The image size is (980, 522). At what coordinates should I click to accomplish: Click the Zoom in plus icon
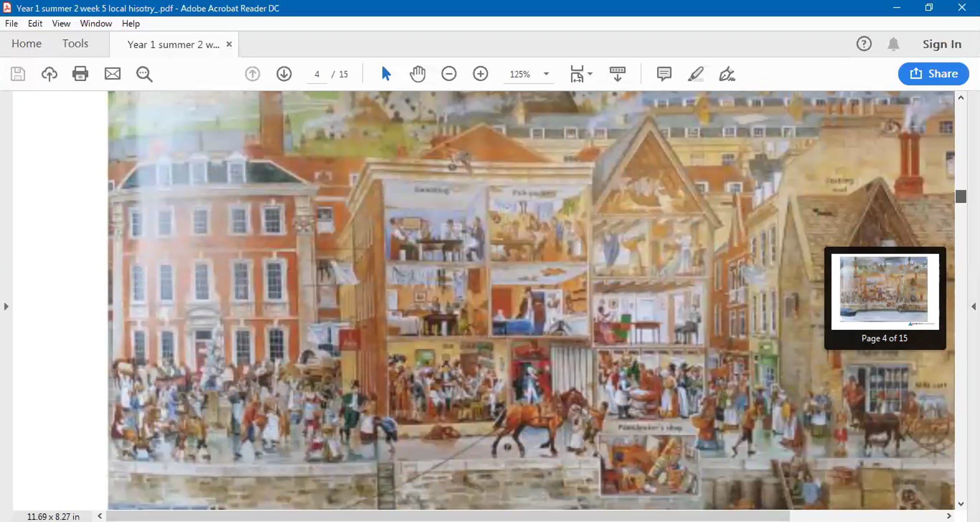[x=480, y=74]
